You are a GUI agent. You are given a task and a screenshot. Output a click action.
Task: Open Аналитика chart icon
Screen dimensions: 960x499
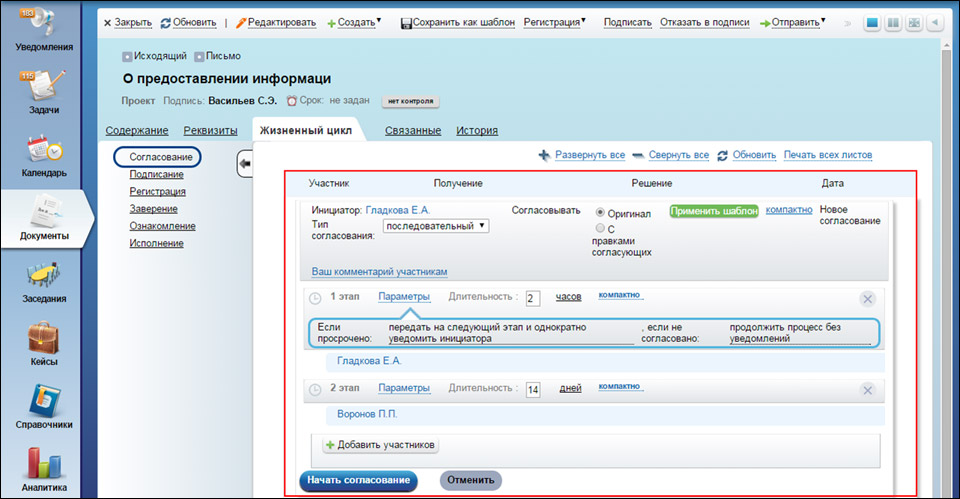[43, 462]
